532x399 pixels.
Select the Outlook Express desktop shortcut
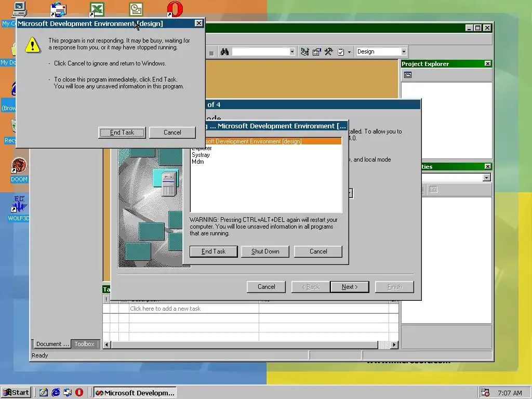pos(58,9)
